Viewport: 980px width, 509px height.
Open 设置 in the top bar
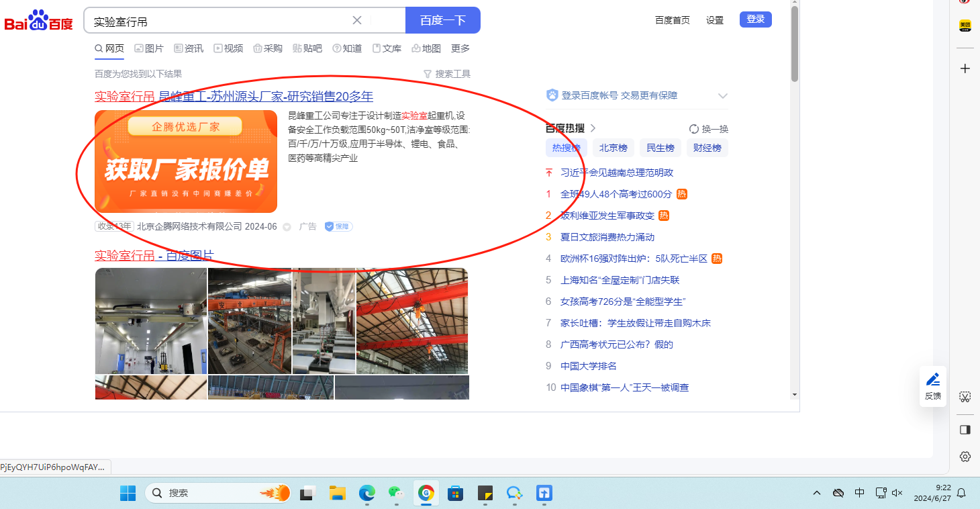coord(715,20)
